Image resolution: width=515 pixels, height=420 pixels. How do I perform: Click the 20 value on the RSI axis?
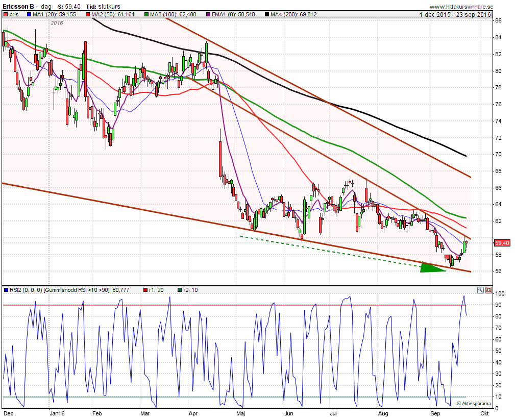[498, 385]
